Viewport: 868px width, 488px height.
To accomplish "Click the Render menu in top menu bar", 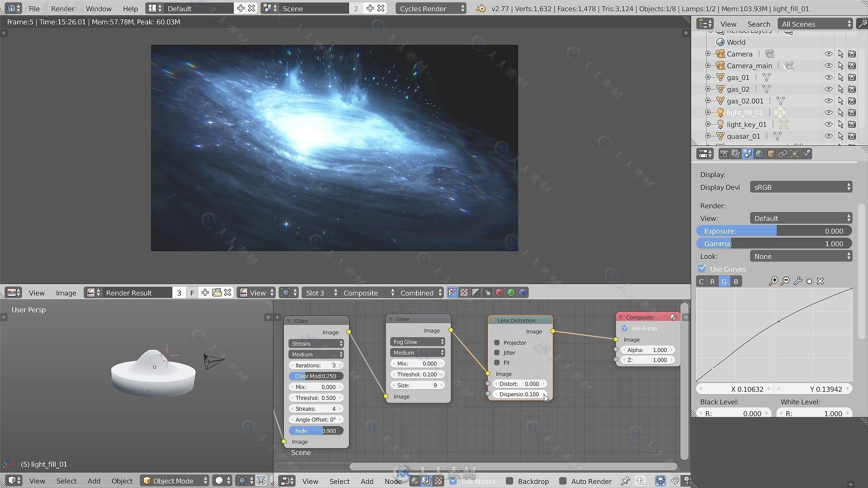I will pyautogui.click(x=61, y=8).
